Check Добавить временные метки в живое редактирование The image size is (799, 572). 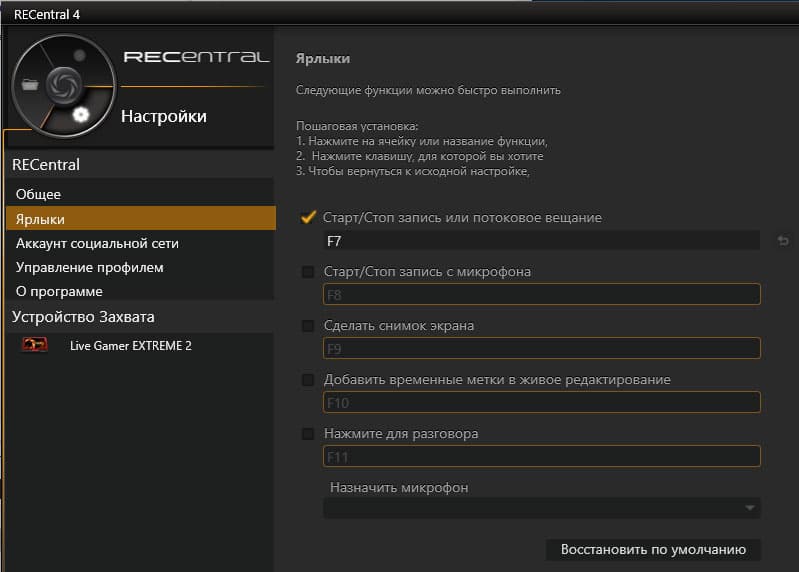click(308, 380)
